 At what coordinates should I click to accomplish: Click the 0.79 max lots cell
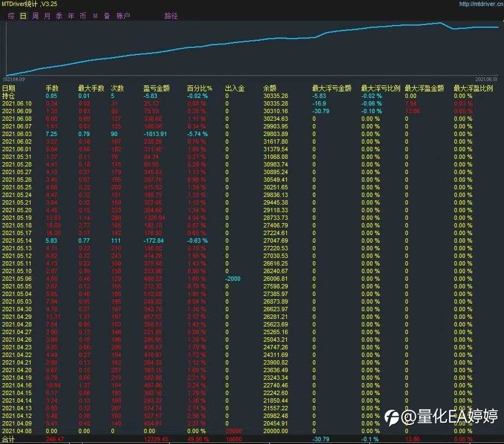[84, 134]
